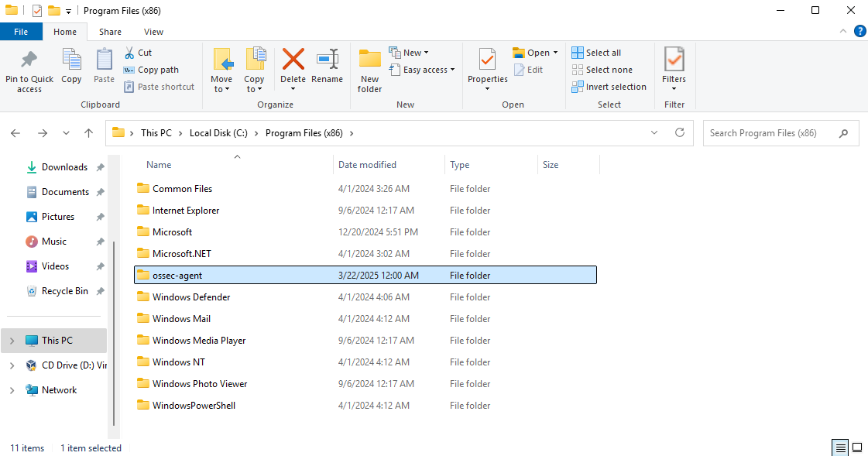
Task: Refresh the folder using address bar icon
Action: point(680,132)
